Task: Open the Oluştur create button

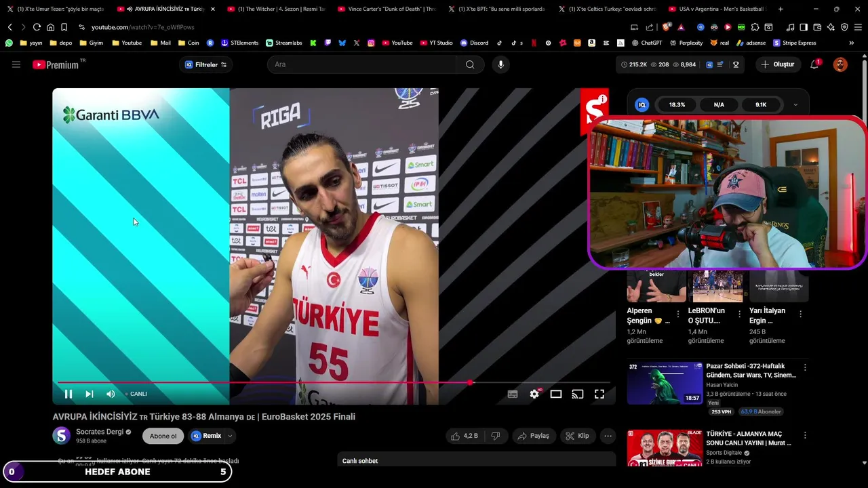Action: (778, 64)
